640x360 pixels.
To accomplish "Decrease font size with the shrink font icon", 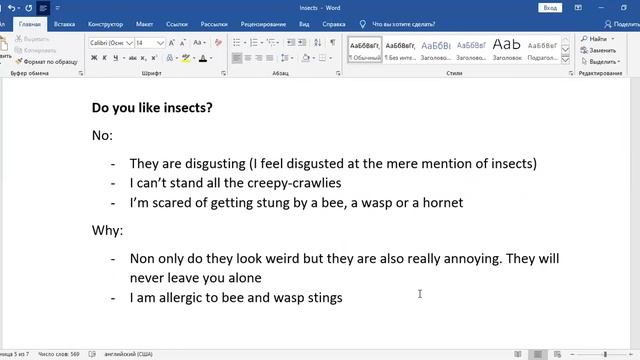I will 183,43.
